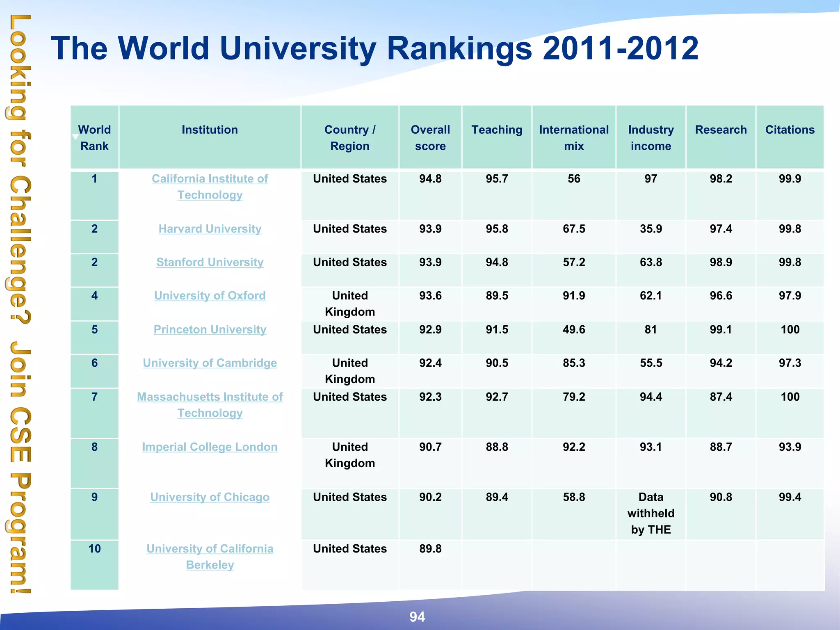Select Caltech's teaching score 95.7
The image size is (840, 630).
[x=497, y=179]
